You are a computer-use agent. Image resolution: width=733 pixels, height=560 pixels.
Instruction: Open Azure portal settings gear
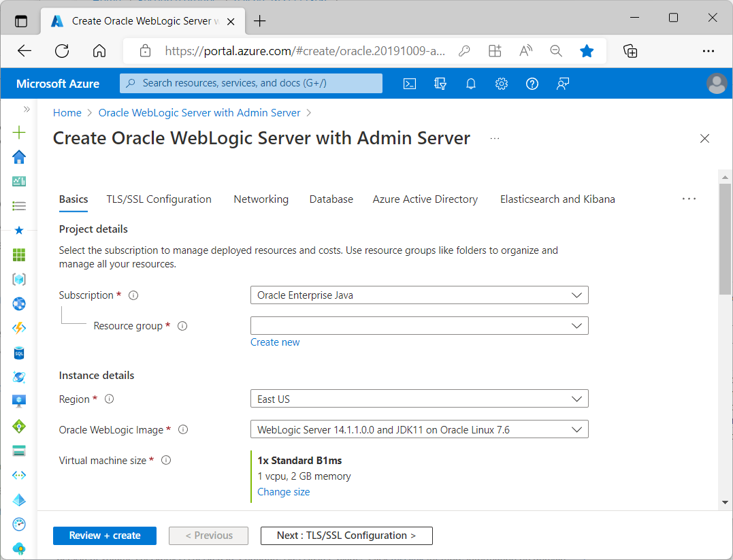(x=501, y=84)
